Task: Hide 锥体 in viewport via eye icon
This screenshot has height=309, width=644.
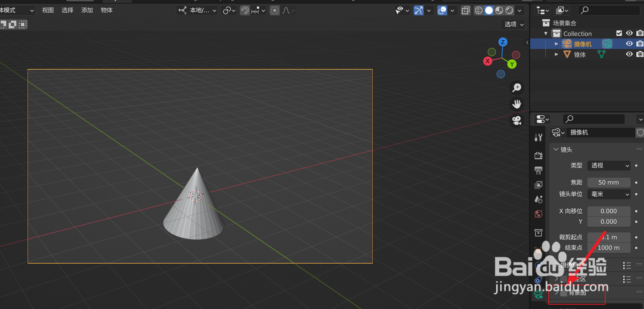Action: [x=629, y=54]
